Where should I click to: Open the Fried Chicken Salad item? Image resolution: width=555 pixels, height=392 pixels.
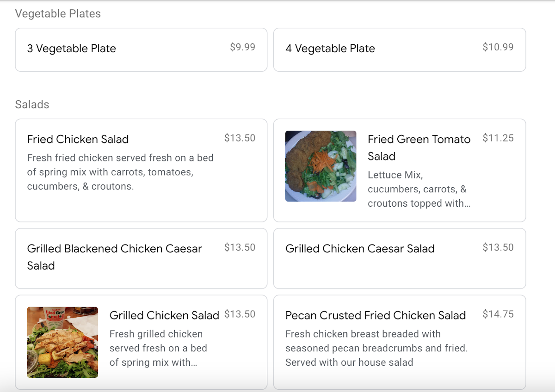pyautogui.click(x=141, y=171)
